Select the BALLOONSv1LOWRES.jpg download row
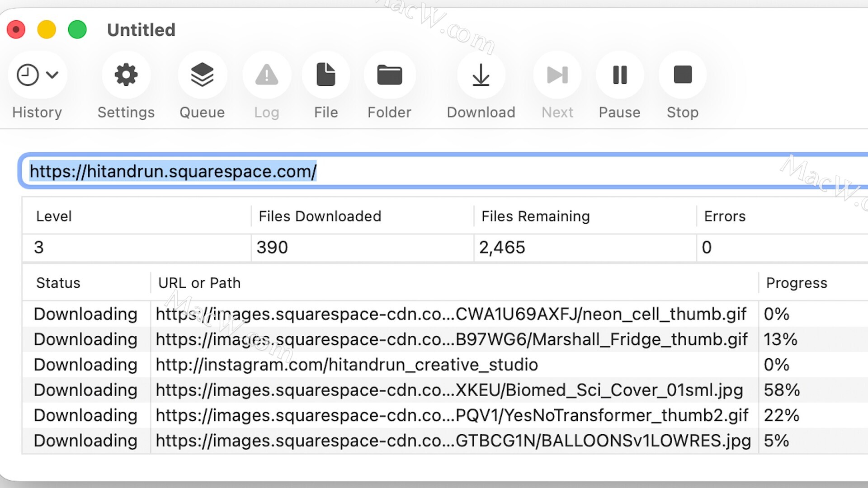The image size is (868, 488). pos(453,441)
